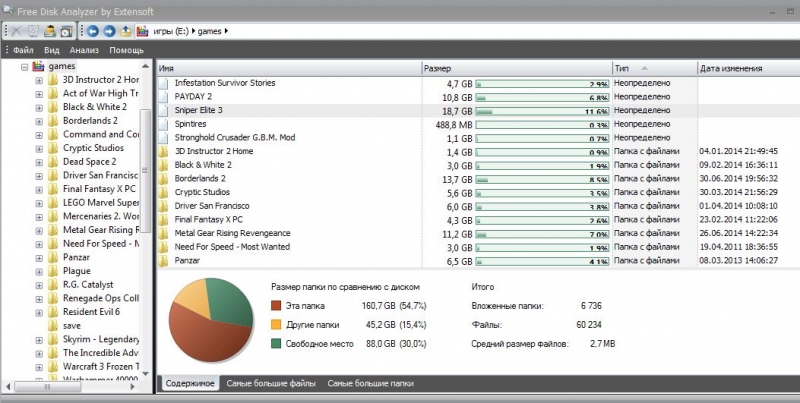Image resolution: width=800 pixels, height=403 pixels.
Task: Click red Эта папка legend swatch
Action: tap(276, 306)
